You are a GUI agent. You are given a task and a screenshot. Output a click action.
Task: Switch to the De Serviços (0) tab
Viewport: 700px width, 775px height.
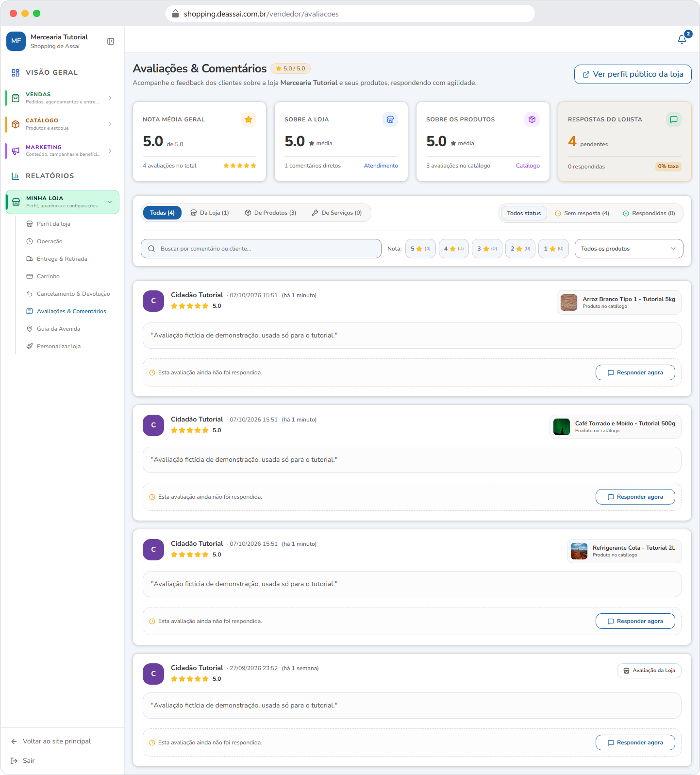[337, 213]
